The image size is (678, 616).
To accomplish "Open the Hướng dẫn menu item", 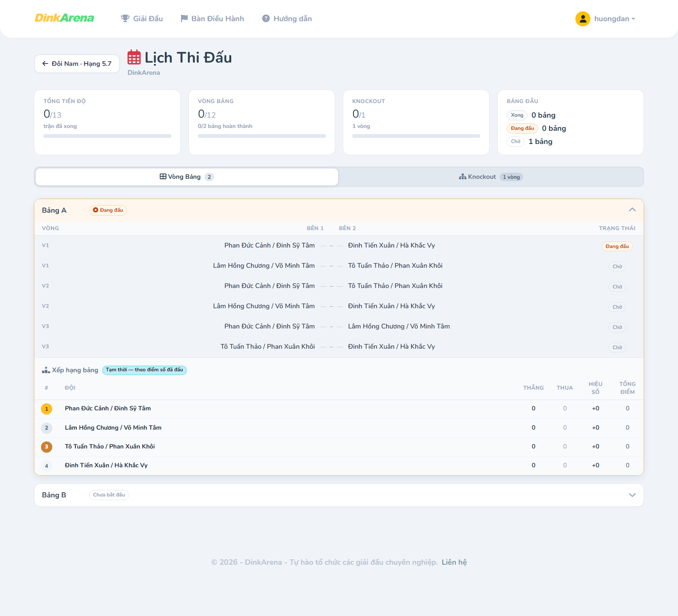I will 287,18.
